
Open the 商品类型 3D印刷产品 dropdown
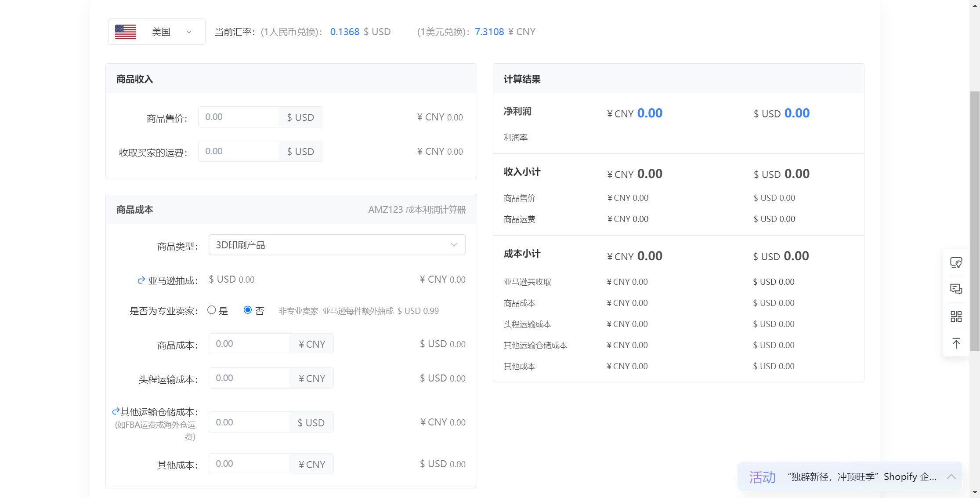tap(337, 245)
